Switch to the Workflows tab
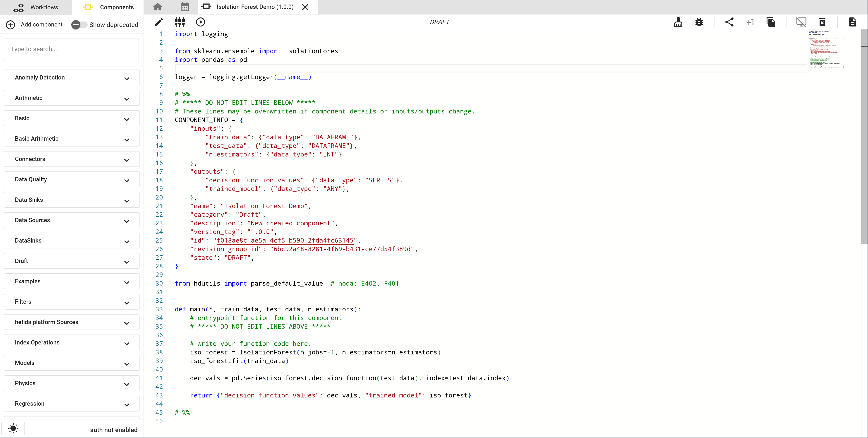The image size is (868, 438). tap(36, 7)
